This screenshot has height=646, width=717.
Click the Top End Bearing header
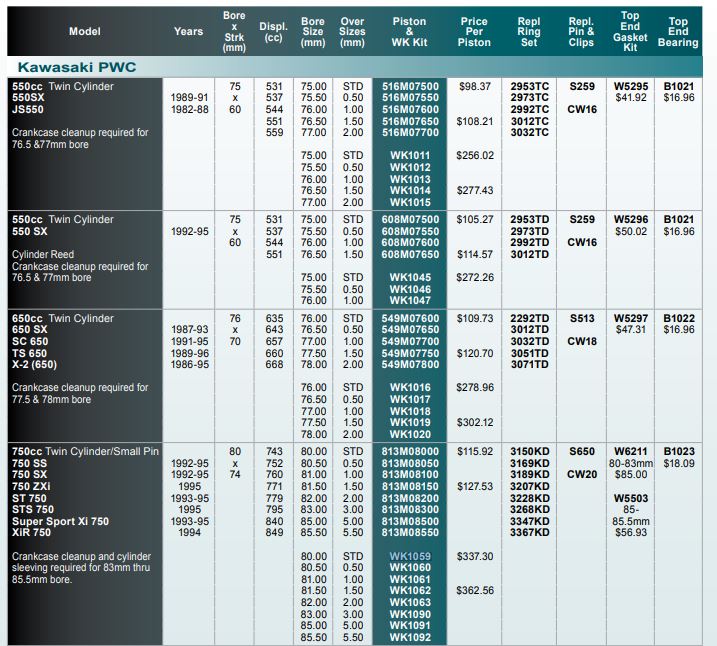coord(678,32)
